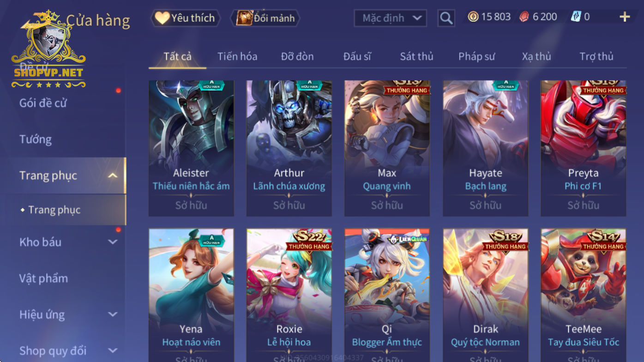The width and height of the screenshot is (644, 362).
Task: Switch to the Sát thủ tab
Action: pyautogui.click(x=416, y=56)
